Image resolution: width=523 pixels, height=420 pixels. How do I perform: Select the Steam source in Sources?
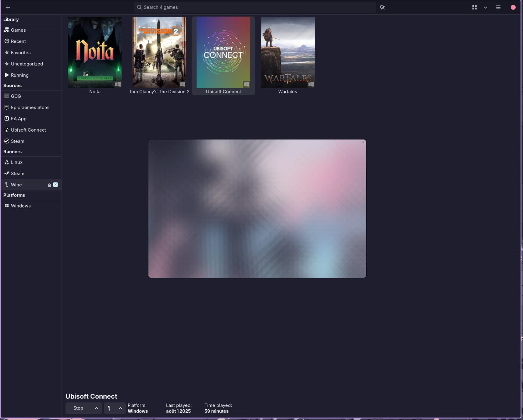17,141
